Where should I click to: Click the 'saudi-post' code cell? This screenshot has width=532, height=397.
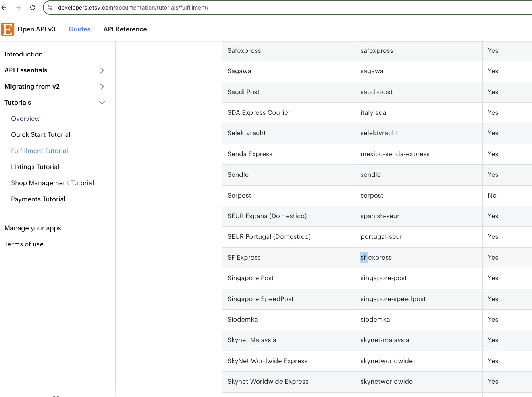click(x=419, y=92)
